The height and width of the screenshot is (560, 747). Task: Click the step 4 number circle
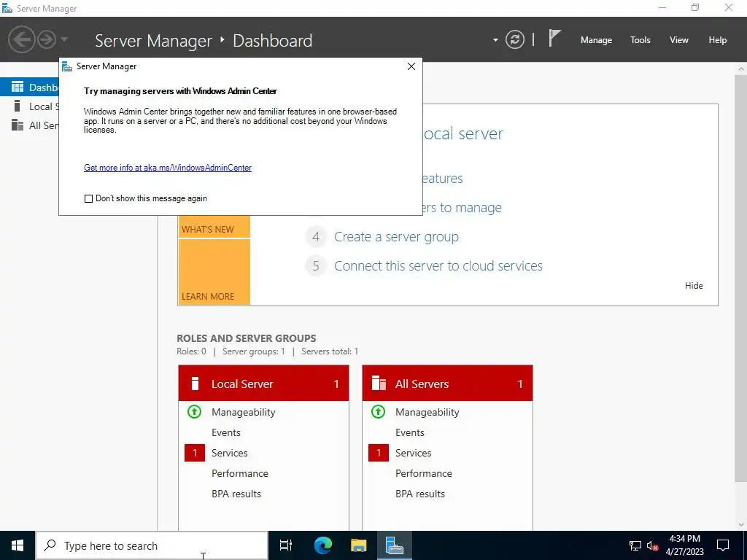pyautogui.click(x=316, y=237)
